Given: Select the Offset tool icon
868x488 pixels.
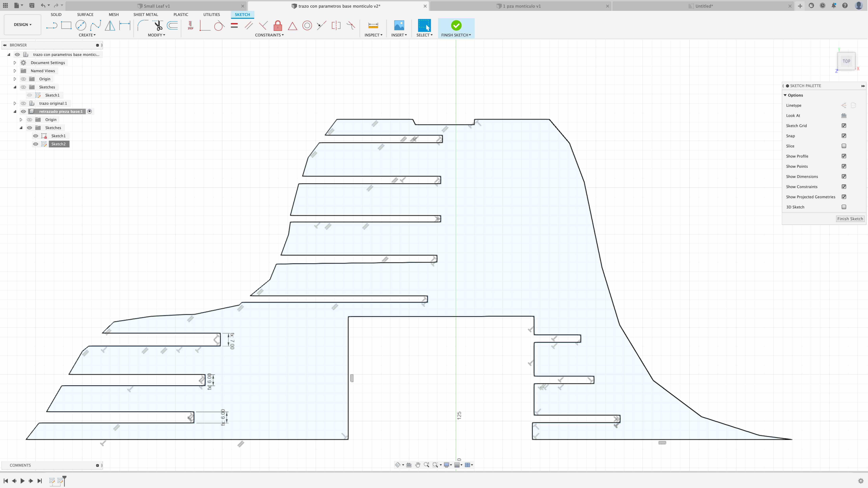Looking at the screenshot, I should pyautogui.click(x=173, y=25).
